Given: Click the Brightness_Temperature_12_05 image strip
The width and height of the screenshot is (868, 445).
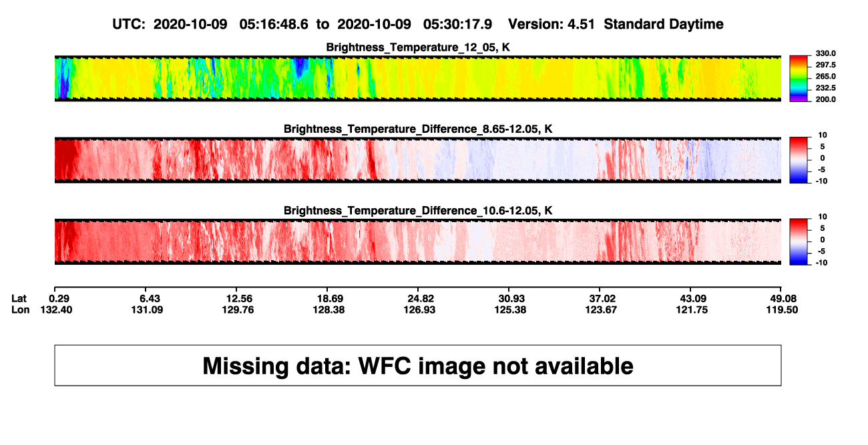Looking at the screenshot, I should pyautogui.click(x=417, y=79).
